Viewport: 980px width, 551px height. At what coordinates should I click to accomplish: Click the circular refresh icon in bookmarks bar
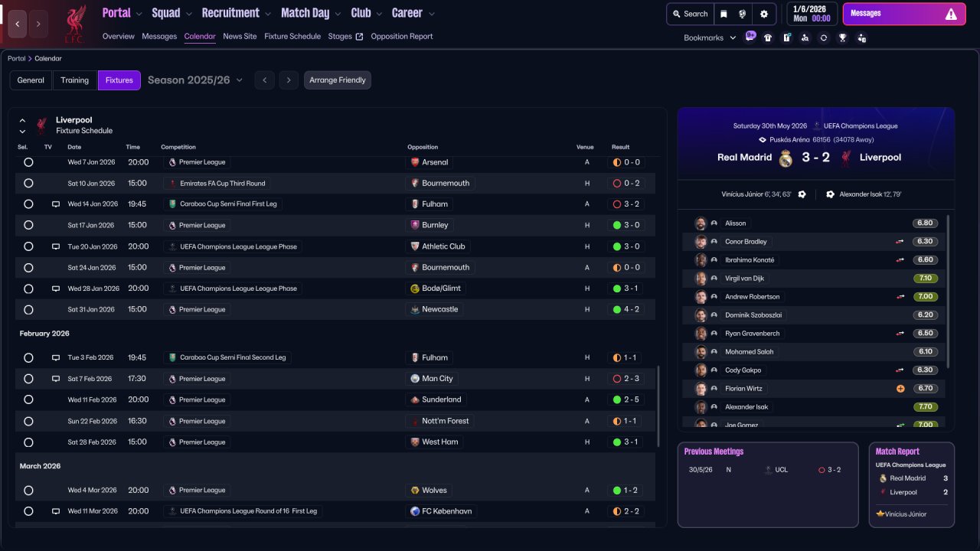[823, 37]
